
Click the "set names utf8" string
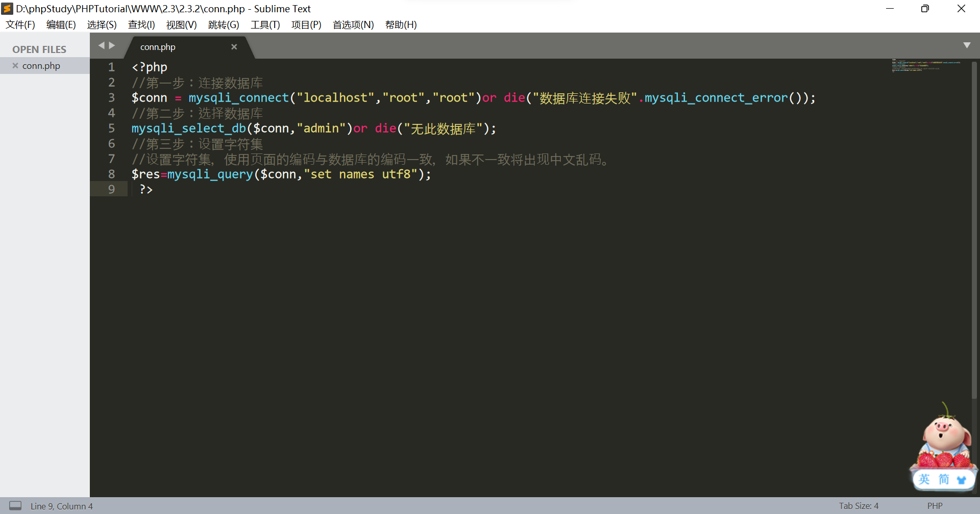click(361, 174)
